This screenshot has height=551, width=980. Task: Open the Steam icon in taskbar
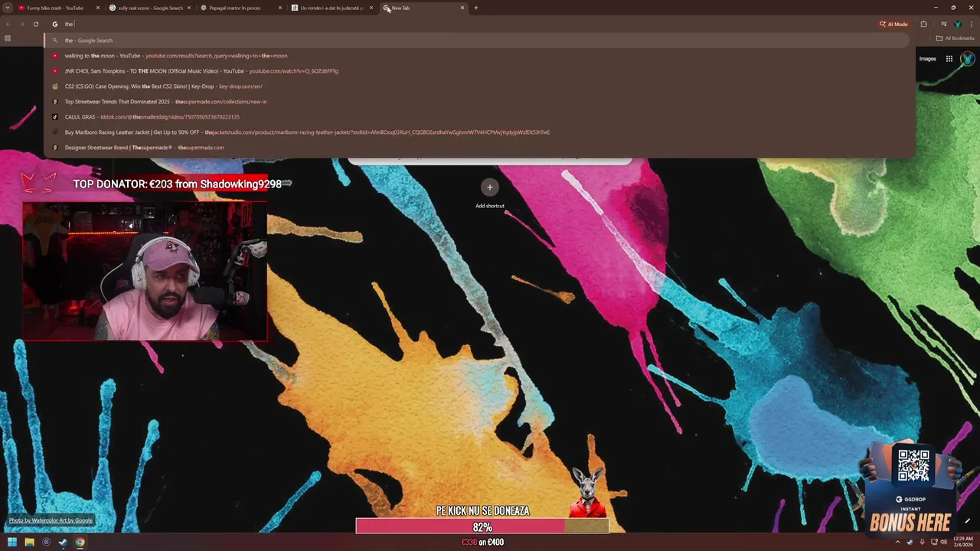63,543
